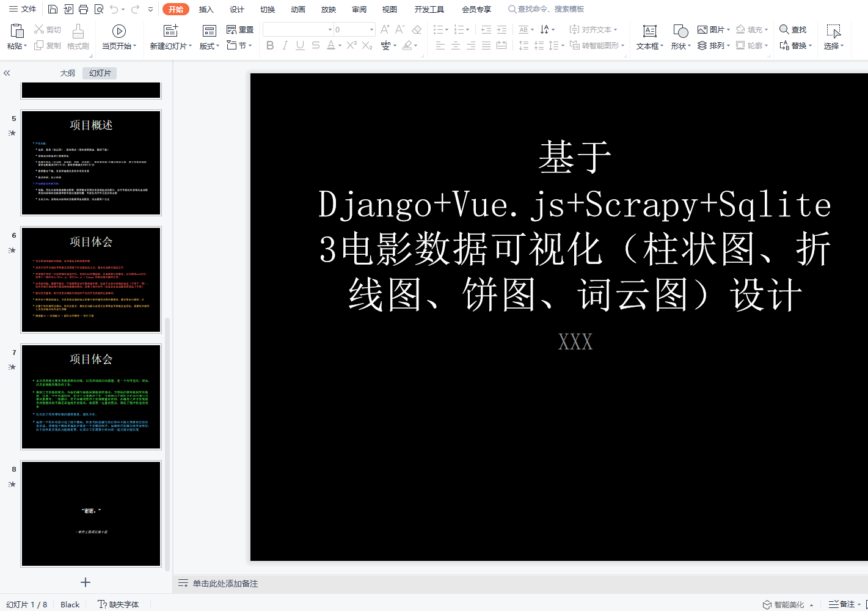Click the Cut (剪切) scissors button
Screen dimensions: 868x611
click(x=48, y=29)
